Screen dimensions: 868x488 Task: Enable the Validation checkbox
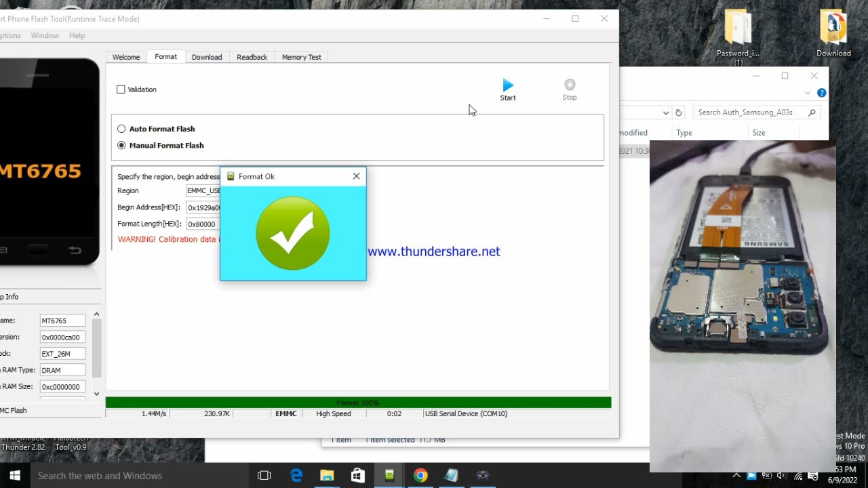point(121,89)
